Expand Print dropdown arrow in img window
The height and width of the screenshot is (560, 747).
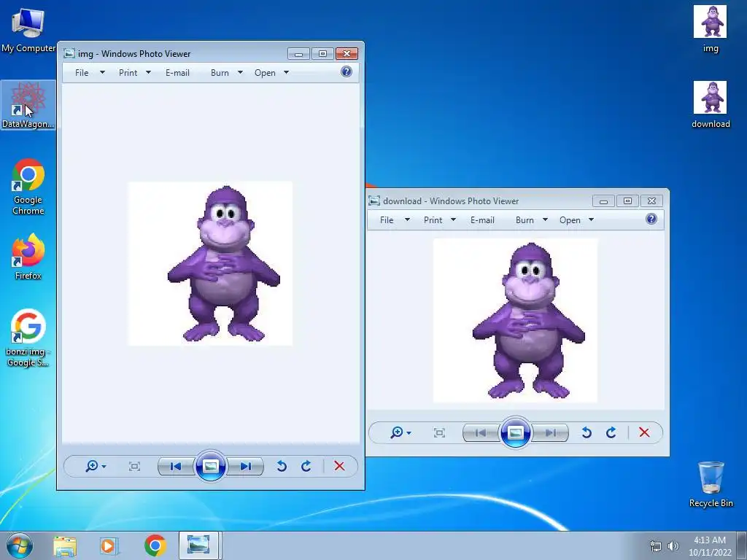148,72
